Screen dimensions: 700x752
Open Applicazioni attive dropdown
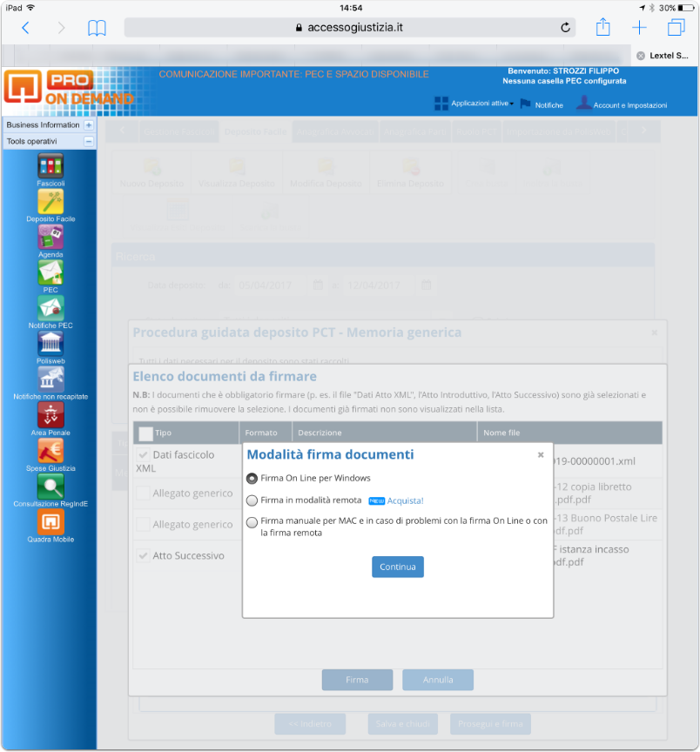pyautogui.click(x=474, y=103)
